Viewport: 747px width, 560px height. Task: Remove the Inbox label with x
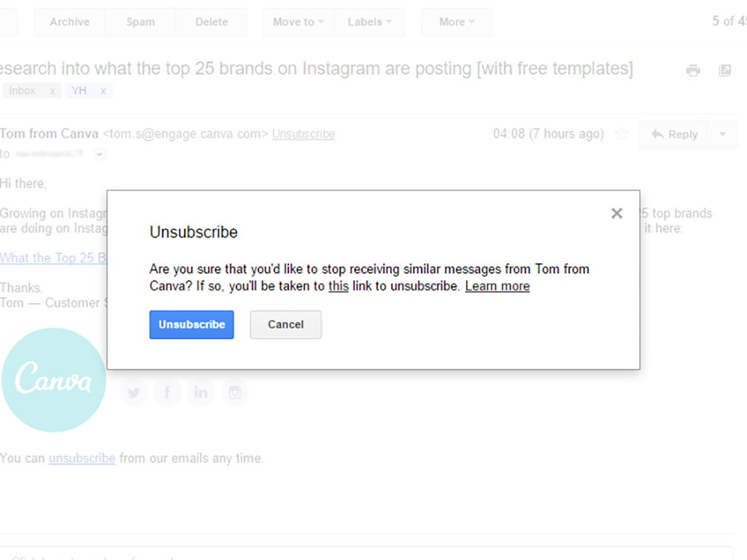52,91
